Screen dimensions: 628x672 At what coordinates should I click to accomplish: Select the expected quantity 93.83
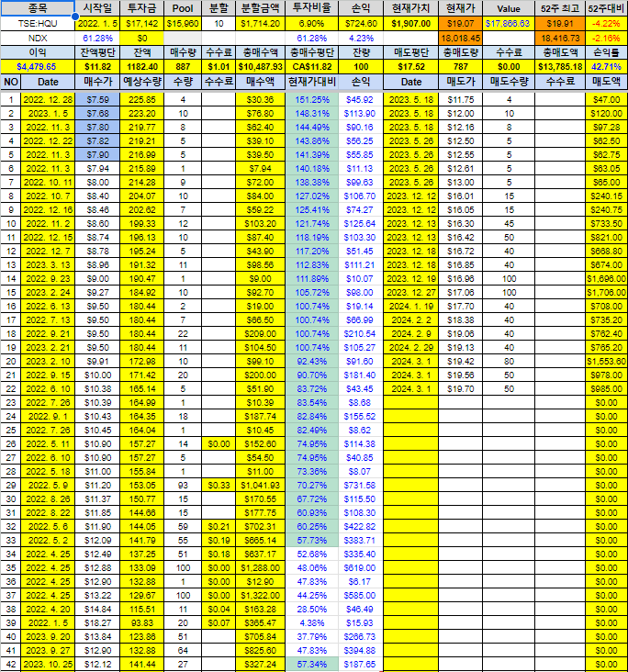[142, 622]
